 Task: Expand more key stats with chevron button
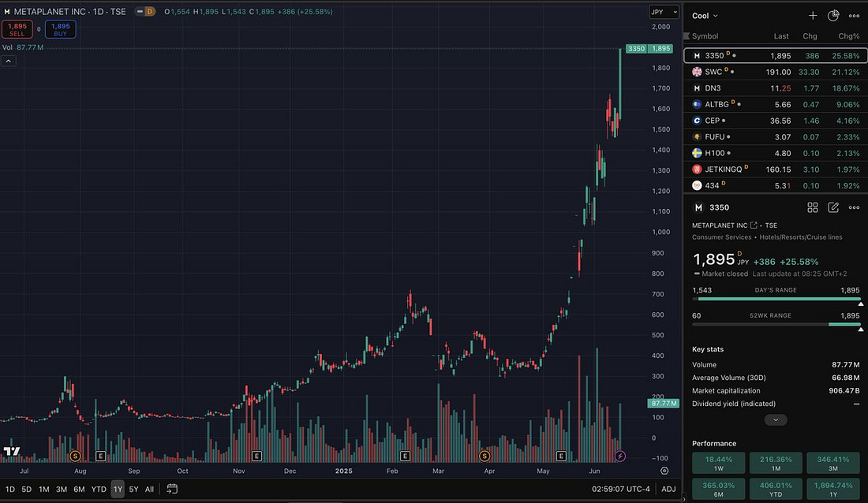click(776, 420)
